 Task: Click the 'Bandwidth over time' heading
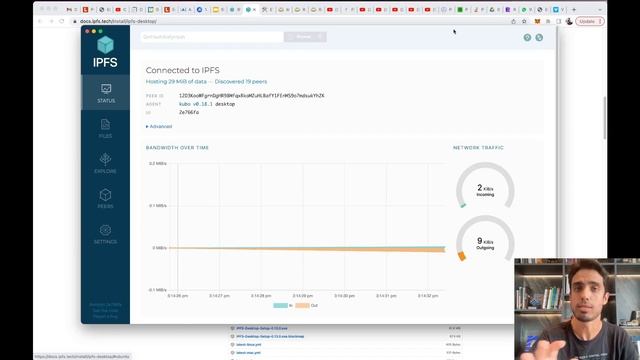pyautogui.click(x=177, y=148)
